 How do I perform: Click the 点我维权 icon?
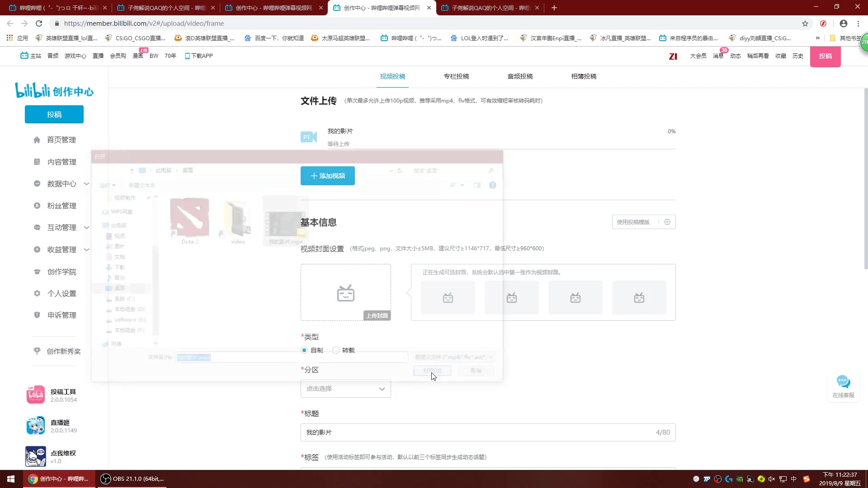click(36, 456)
